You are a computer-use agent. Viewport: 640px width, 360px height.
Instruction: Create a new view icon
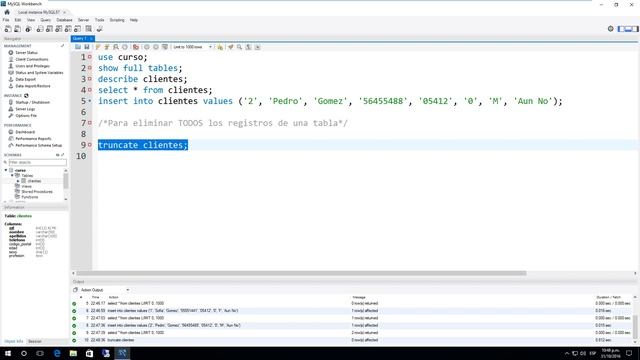[x=59, y=29]
